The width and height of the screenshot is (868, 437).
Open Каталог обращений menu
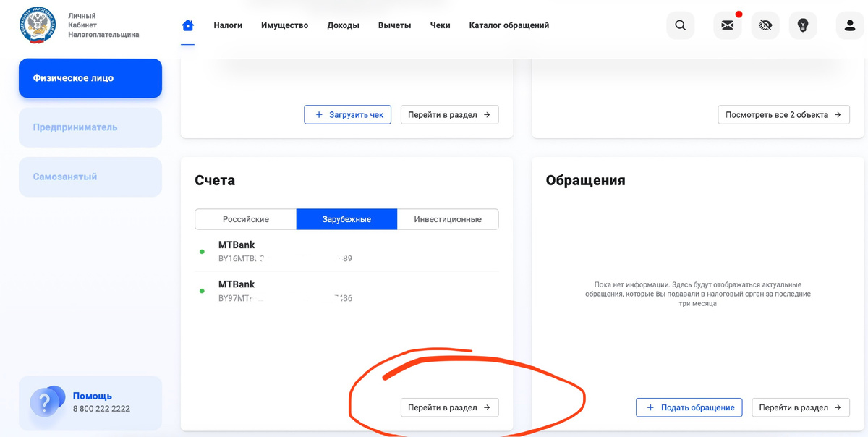click(x=509, y=25)
